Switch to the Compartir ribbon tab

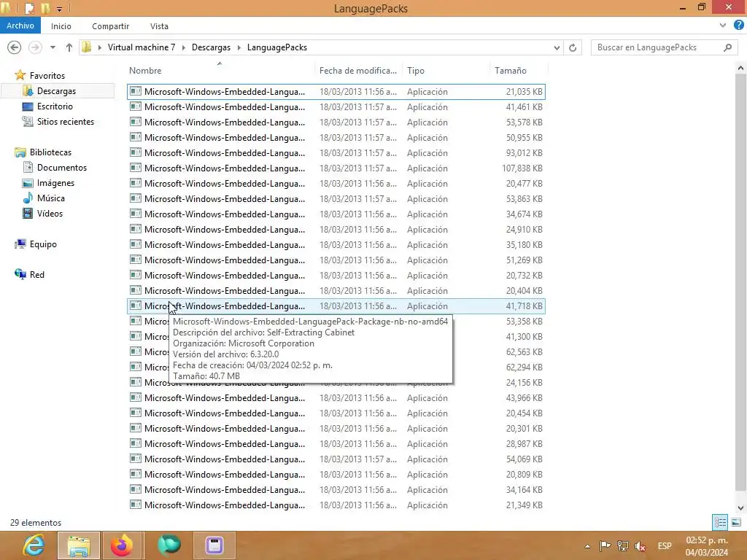(x=111, y=26)
